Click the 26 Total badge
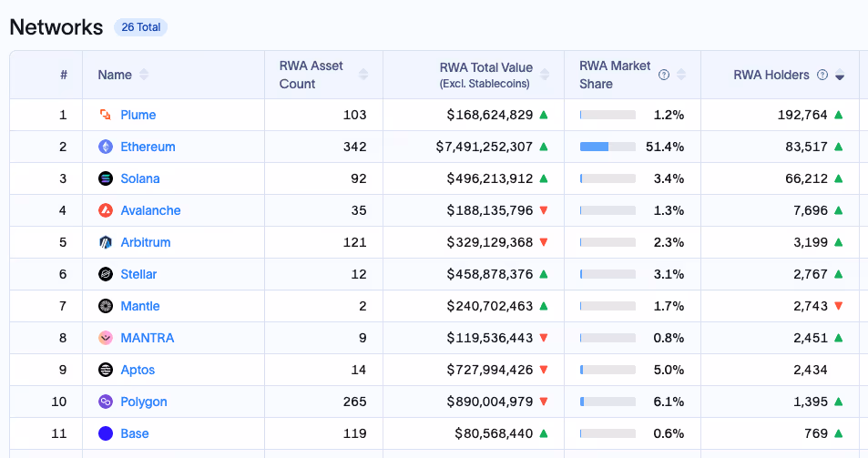868x458 pixels. 140,27
